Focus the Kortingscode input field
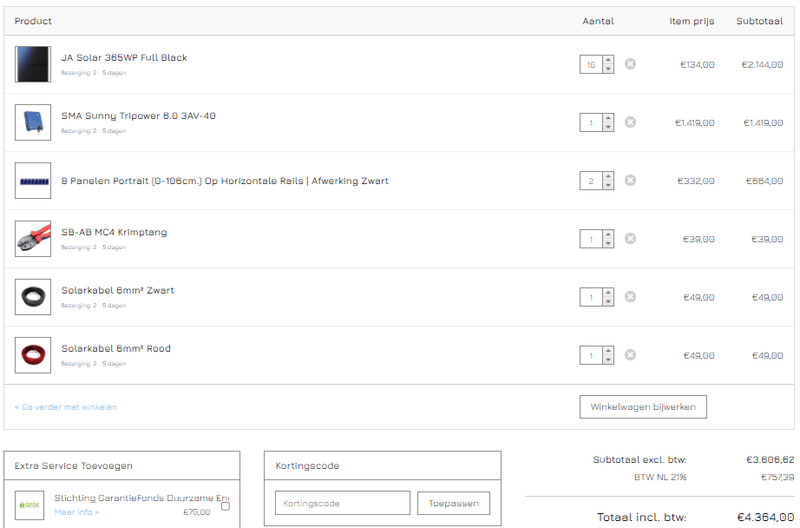This screenshot has width=800, height=528. click(x=342, y=503)
